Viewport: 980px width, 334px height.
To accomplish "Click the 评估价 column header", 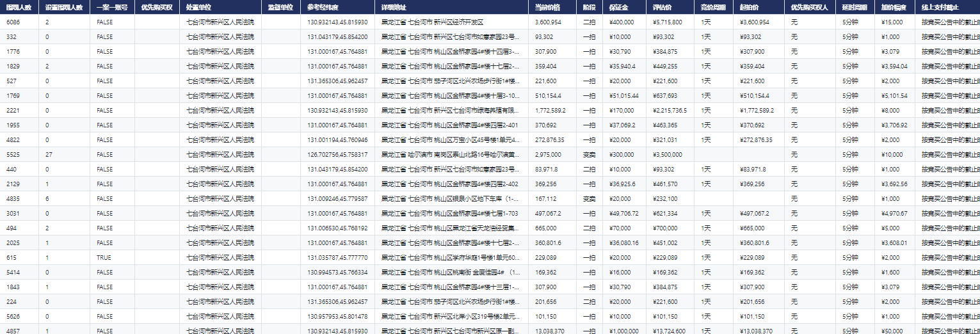I will (671, 7).
